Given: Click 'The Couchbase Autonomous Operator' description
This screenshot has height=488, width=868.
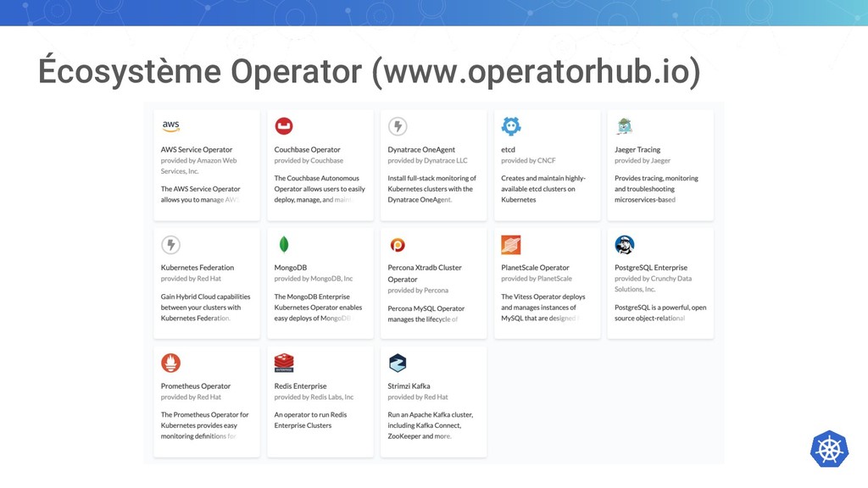Looking at the screenshot, I should (x=320, y=189).
